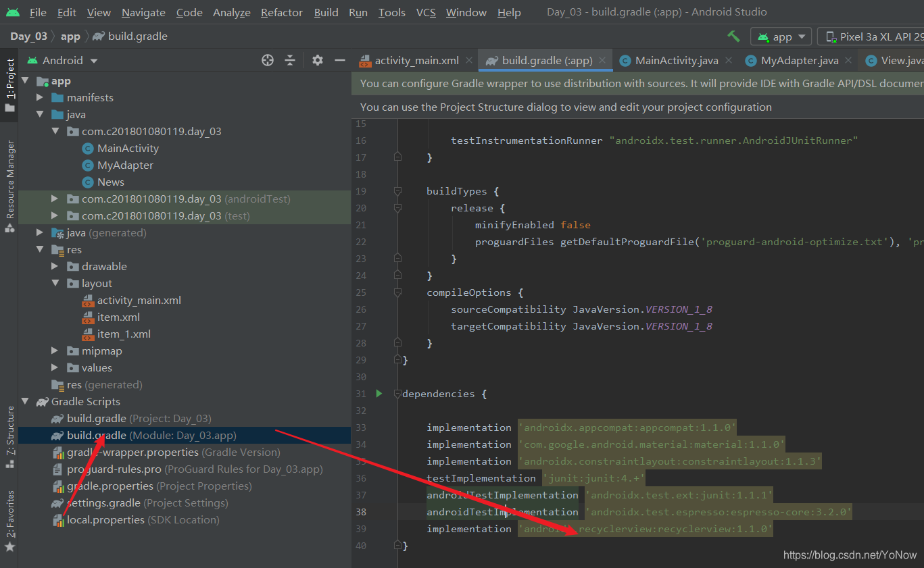Open the 7: Structure side tab
Screen dimensions: 924x568
(x=9, y=437)
